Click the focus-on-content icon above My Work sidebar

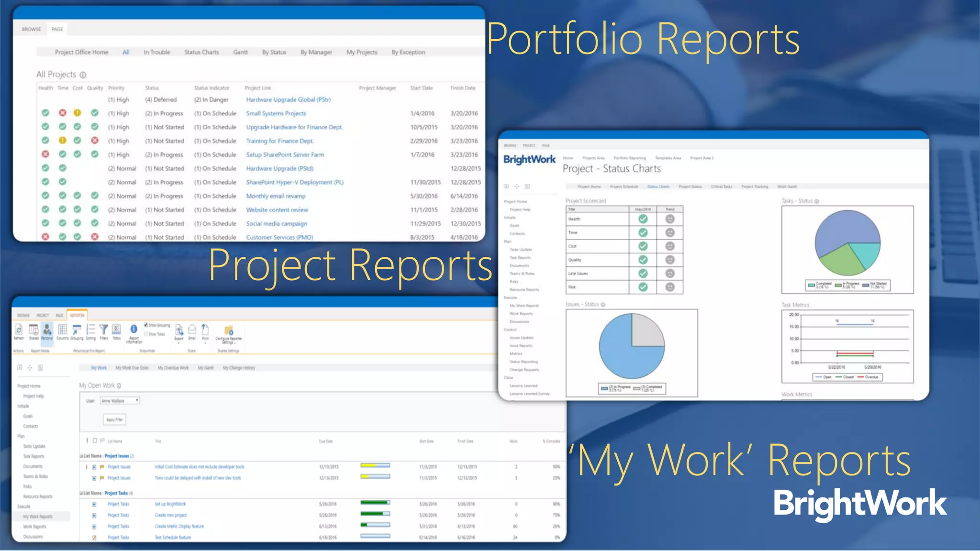(x=30, y=368)
